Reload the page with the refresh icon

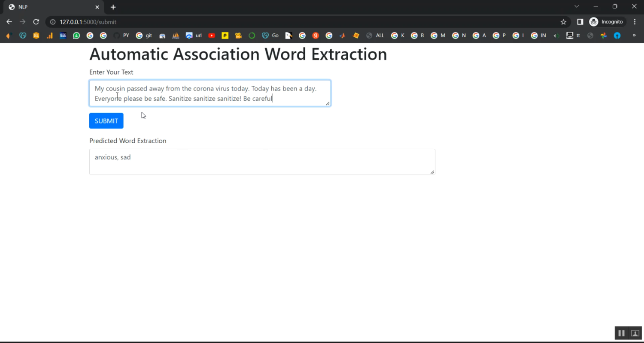(x=36, y=22)
